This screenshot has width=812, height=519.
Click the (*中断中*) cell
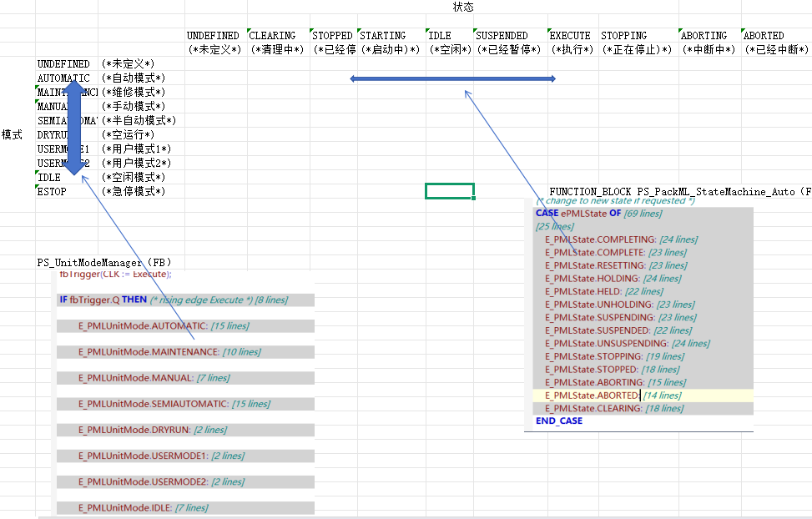(710, 50)
